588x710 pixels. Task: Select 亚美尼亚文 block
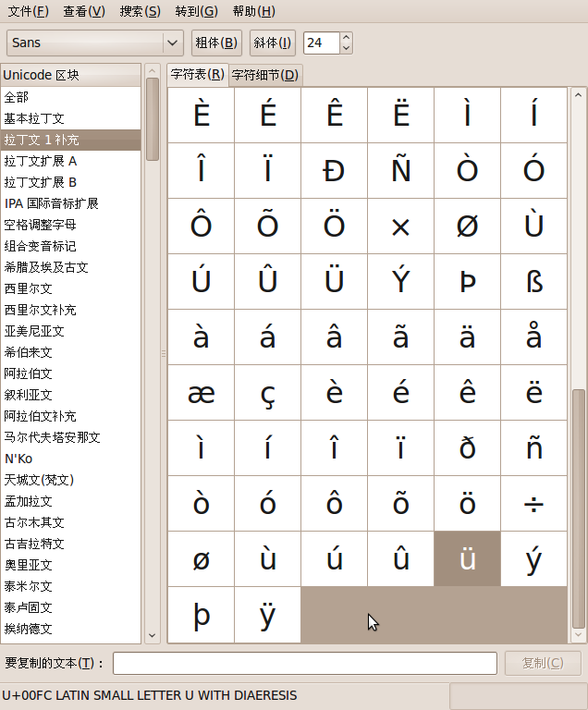[x=70, y=332]
